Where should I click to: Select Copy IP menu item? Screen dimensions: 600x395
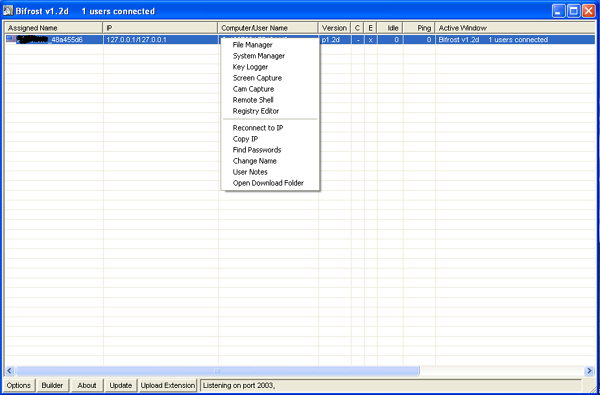coord(270,139)
